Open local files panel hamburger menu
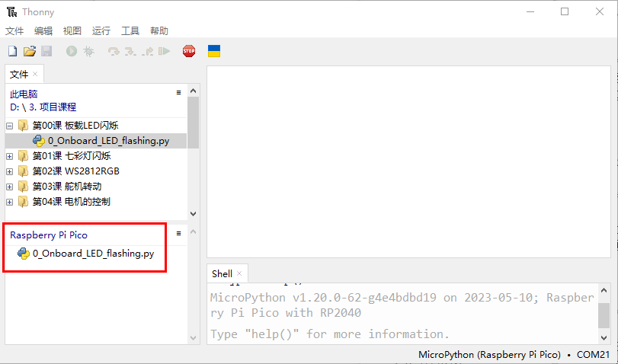The height and width of the screenshot is (364, 618). (x=178, y=93)
